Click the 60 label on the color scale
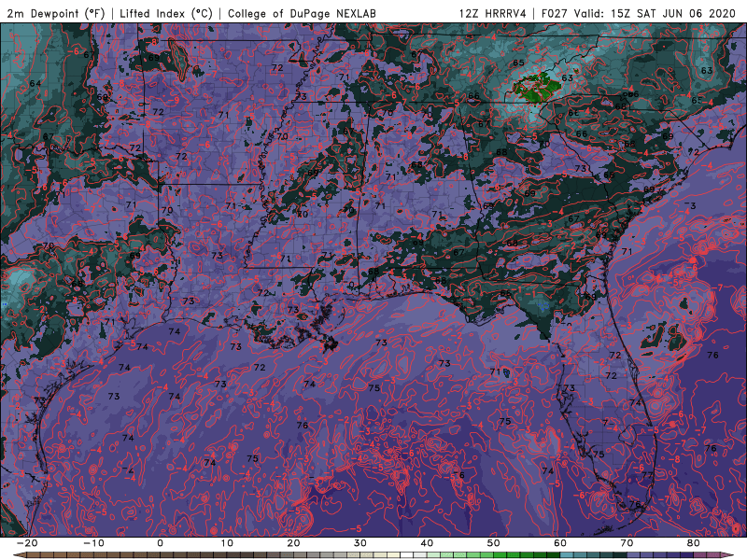Image resolution: width=747 pixels, height=560 pixels. [x=560, y=543]
